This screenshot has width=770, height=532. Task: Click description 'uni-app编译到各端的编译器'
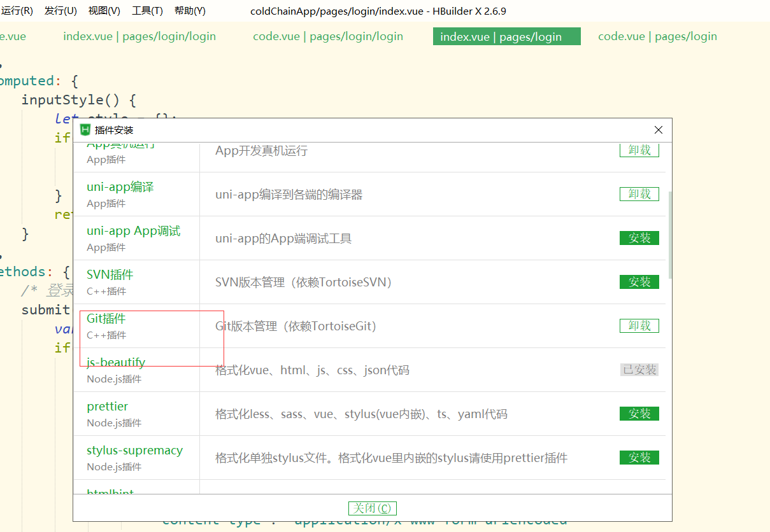coord(289,195)
